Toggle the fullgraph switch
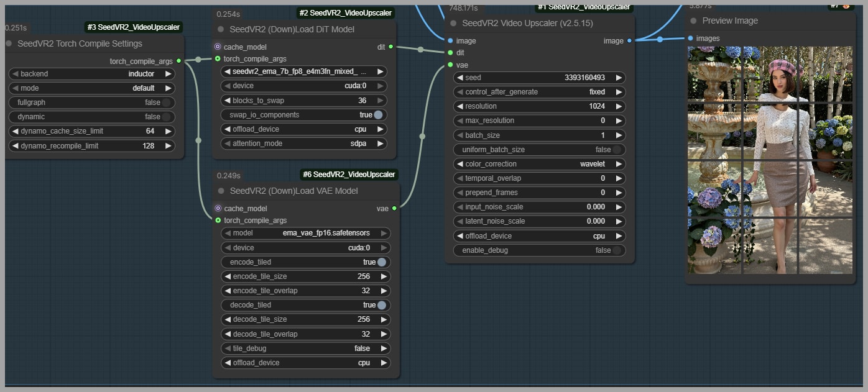Image resolution: width=868 pixels, height=392 pixels. click(x=167, y=103)
